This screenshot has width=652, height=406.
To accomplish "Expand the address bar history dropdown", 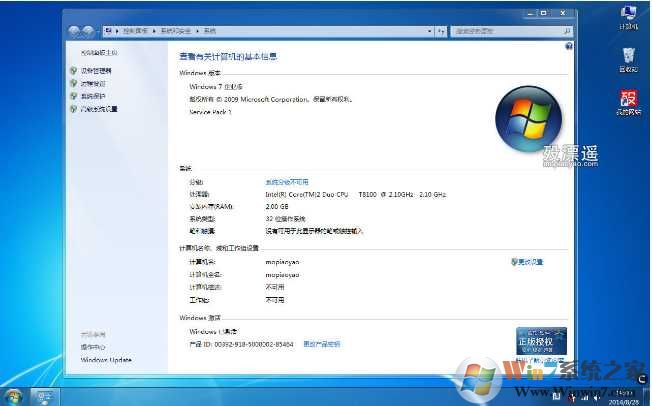I will (430, 31).
